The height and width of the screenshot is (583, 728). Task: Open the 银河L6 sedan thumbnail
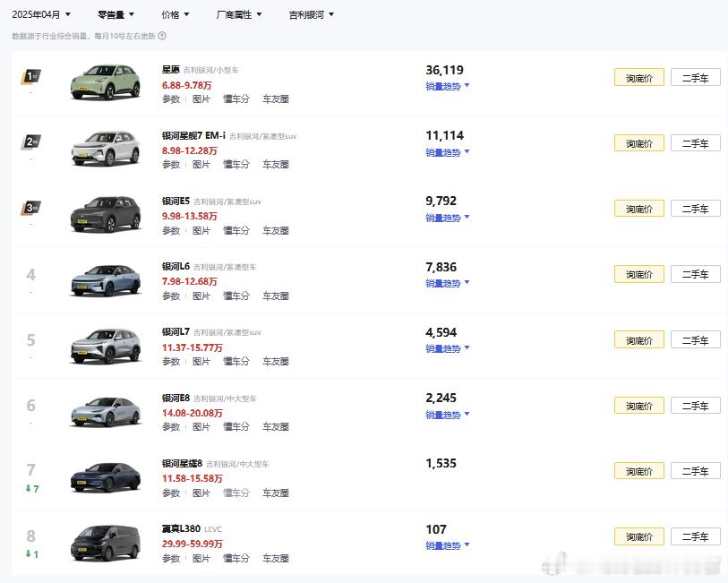(x=106, y=280)
